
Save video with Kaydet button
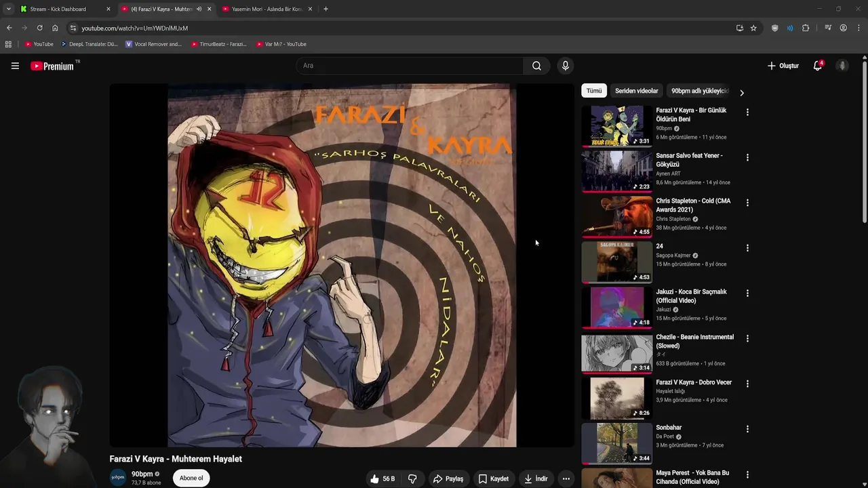(x=494, y=479)
